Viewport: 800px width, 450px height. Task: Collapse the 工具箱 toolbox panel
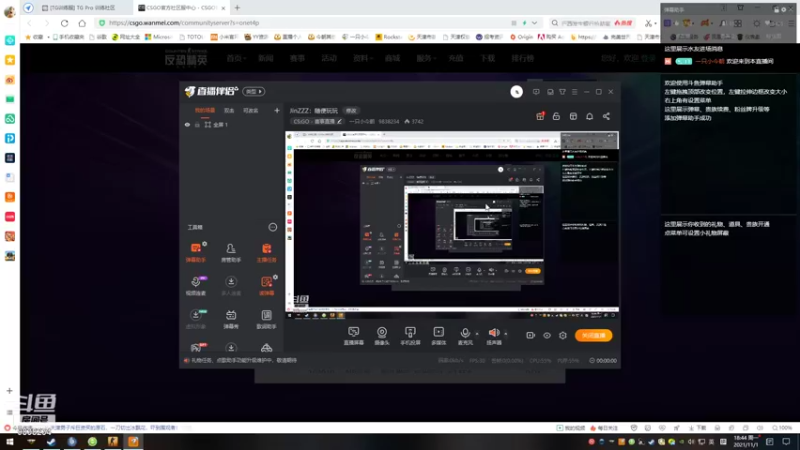[272, 227]
